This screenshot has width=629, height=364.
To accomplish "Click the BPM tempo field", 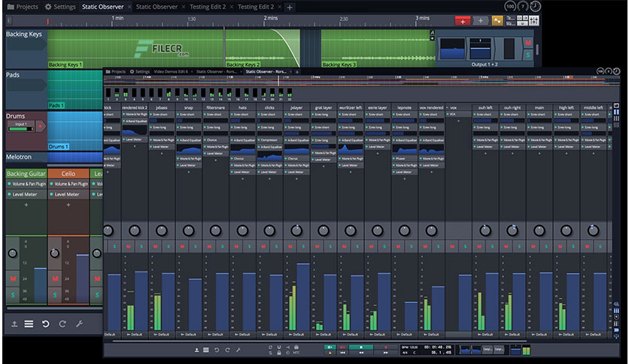I will point(410,347).
